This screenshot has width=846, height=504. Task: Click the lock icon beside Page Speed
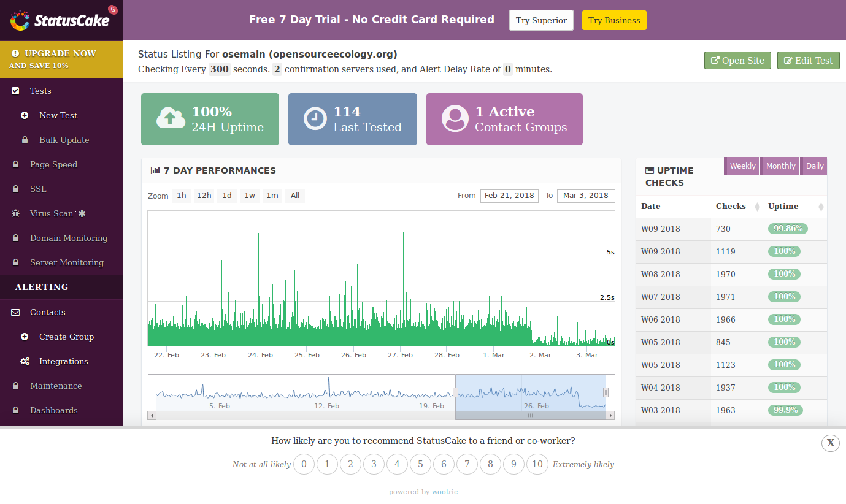tap(15, 164)
